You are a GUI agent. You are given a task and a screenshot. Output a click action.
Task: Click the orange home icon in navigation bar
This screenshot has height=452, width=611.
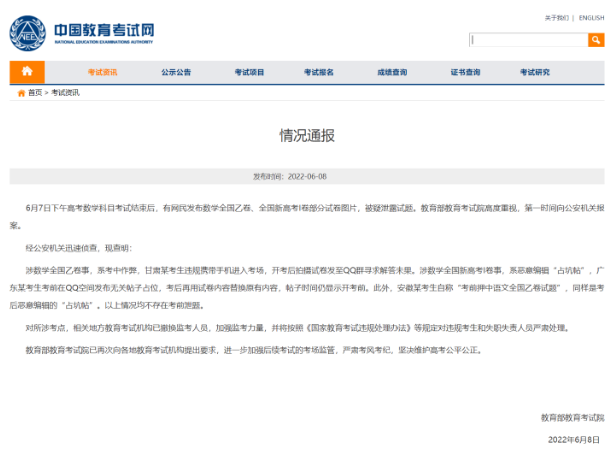[x=27, y=72]
